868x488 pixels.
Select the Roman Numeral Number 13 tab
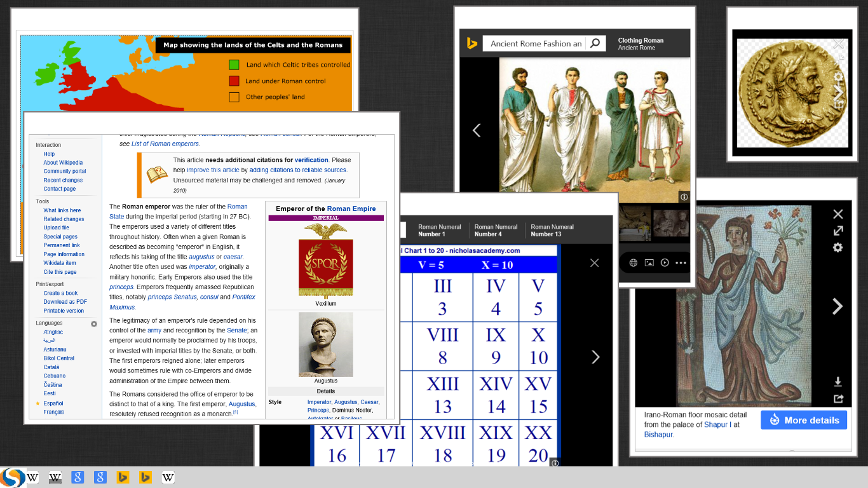point(552,230)
